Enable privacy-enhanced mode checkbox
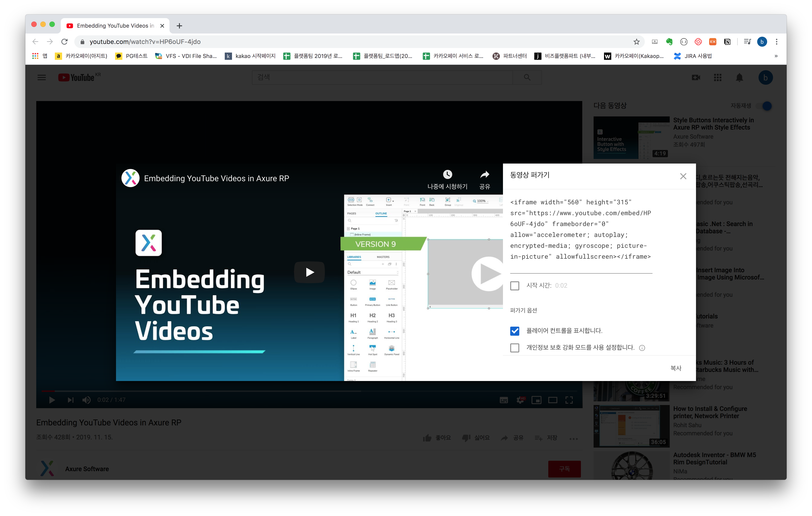812x516 pixels. pyautogui.click(x=515, y=348)
